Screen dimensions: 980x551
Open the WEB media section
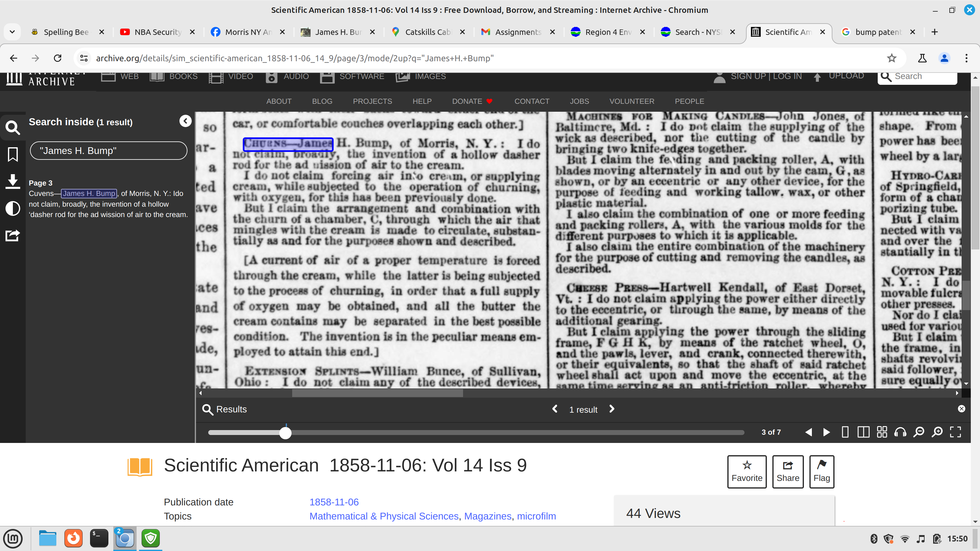tap(120, 77)
